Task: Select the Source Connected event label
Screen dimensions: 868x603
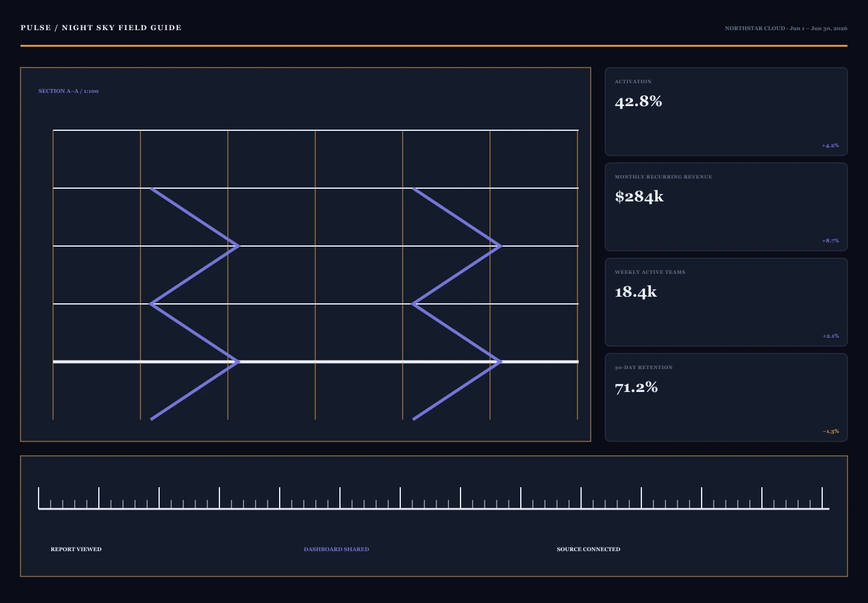Action: click(588, 549)
